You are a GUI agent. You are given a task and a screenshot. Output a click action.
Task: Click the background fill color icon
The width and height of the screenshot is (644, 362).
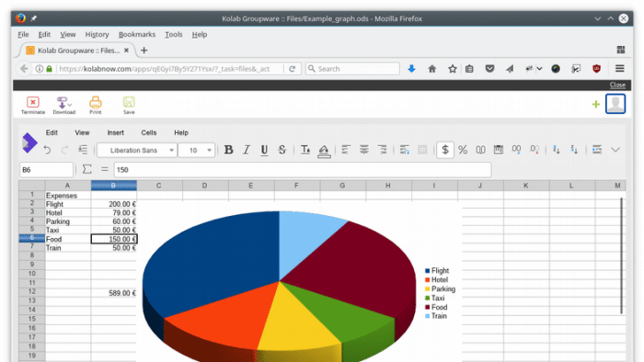(x=324, y=151)
